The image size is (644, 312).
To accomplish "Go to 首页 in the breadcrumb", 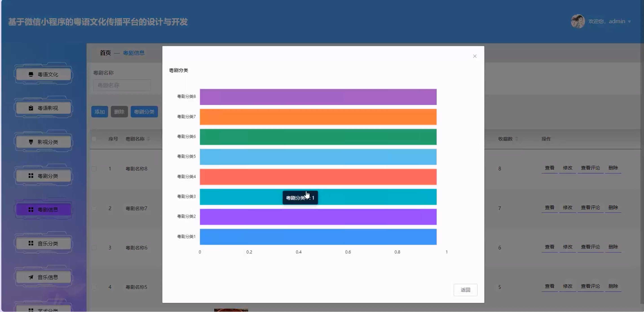I will [x=105, y=53].
